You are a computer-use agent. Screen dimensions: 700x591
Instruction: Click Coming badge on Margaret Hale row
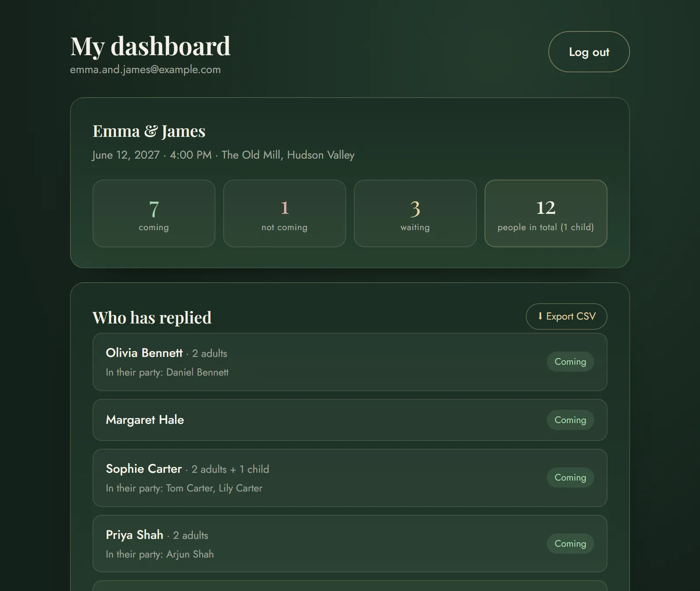(x=570, y=420)
